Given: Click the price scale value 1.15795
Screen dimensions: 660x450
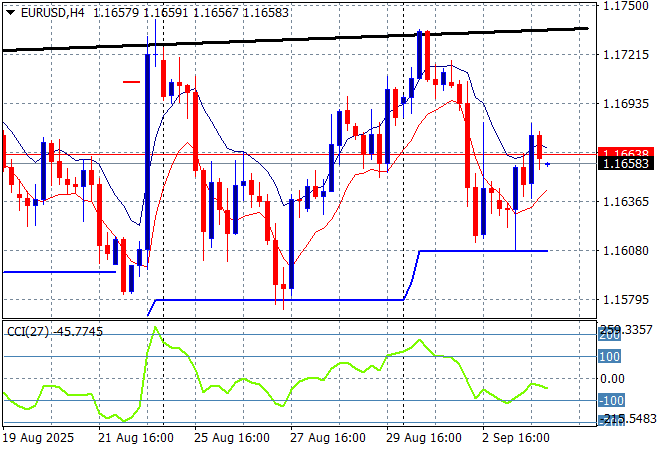Looking at the screenshot, I should click(626, 300).
